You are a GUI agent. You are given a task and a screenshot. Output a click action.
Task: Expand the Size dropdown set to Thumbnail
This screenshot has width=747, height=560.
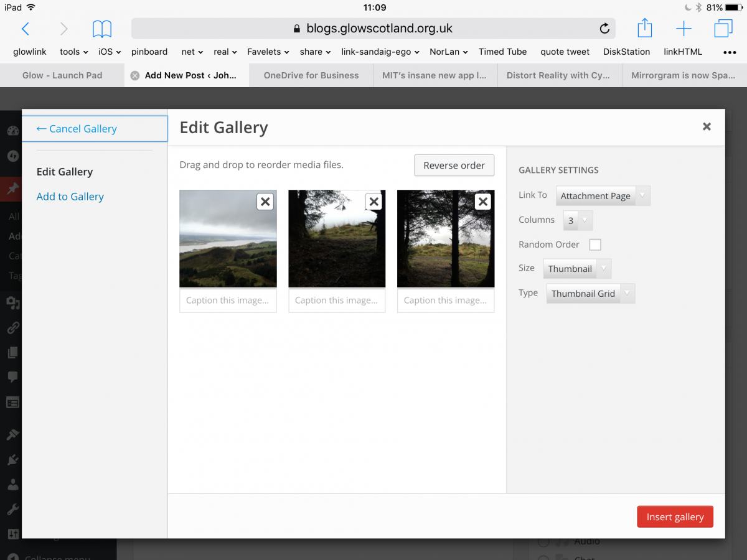(x=577, y=269)
